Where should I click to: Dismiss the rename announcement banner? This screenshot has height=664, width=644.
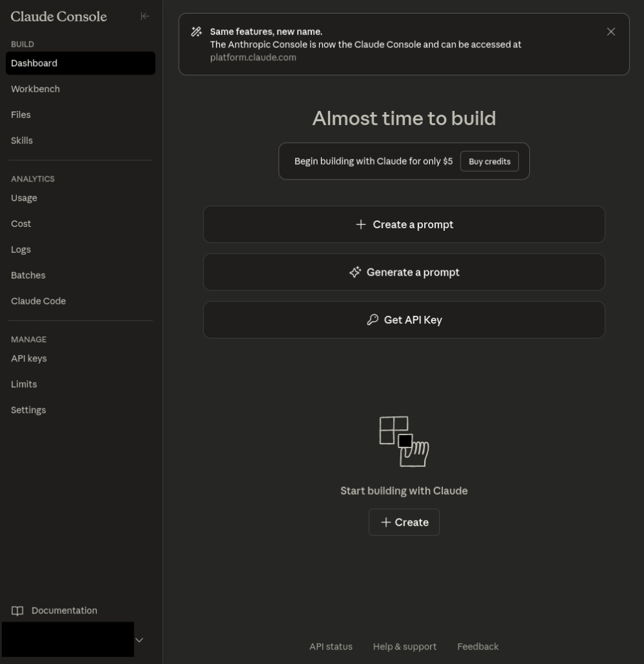click(x=610, y=32)
